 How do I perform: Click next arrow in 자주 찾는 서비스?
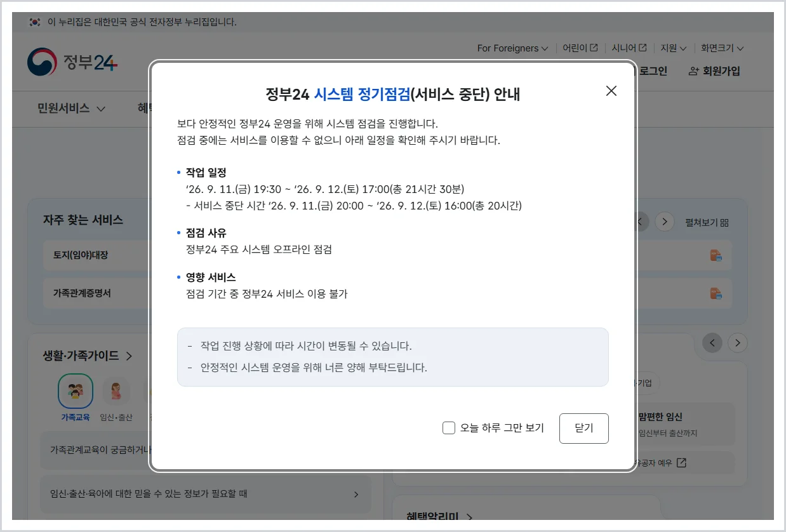[664, 222]
